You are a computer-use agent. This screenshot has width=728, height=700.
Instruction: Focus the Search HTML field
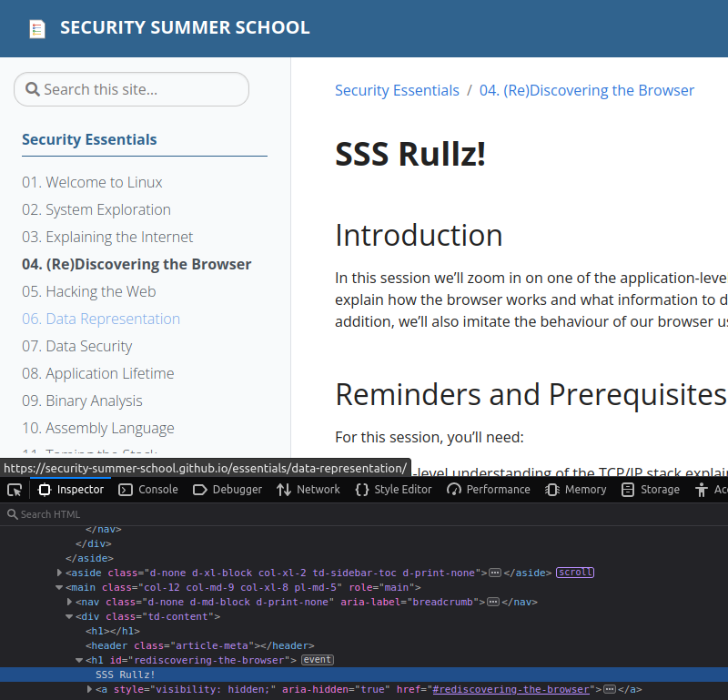click(x=182, y=514)
